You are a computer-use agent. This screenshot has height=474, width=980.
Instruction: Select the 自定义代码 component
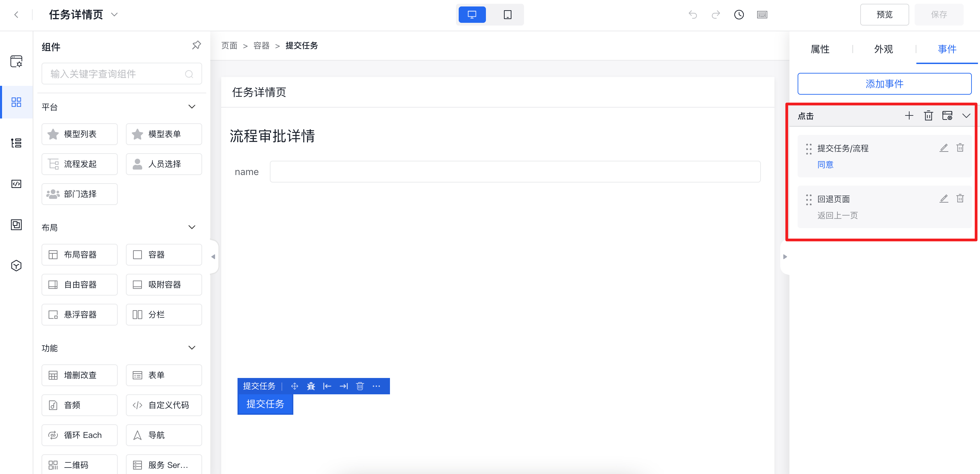164,405
